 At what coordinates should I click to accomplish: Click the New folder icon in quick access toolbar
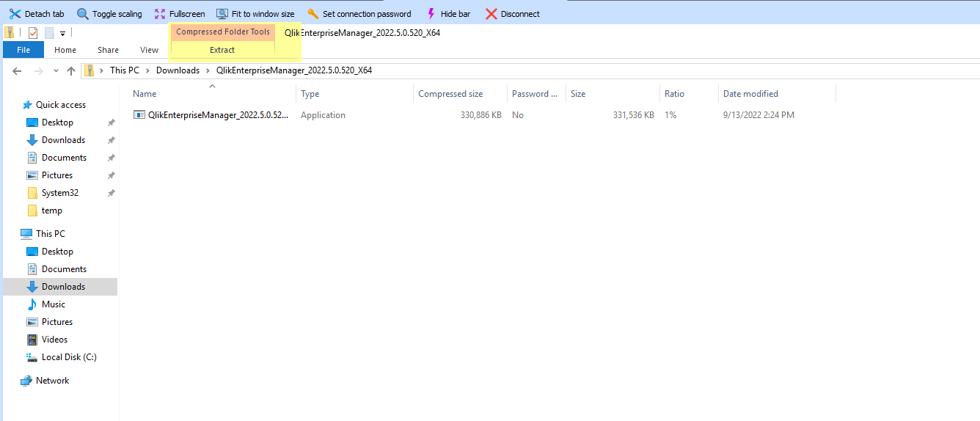pos(49,33)
